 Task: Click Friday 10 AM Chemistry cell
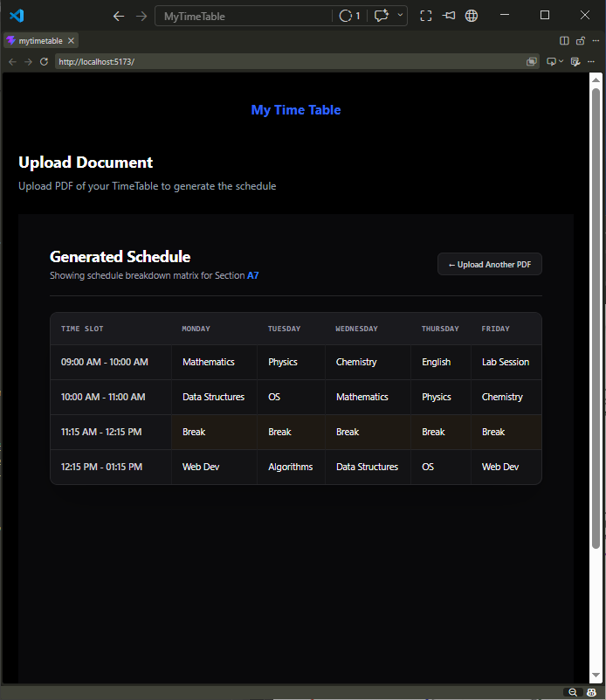[x=506, y=397]
